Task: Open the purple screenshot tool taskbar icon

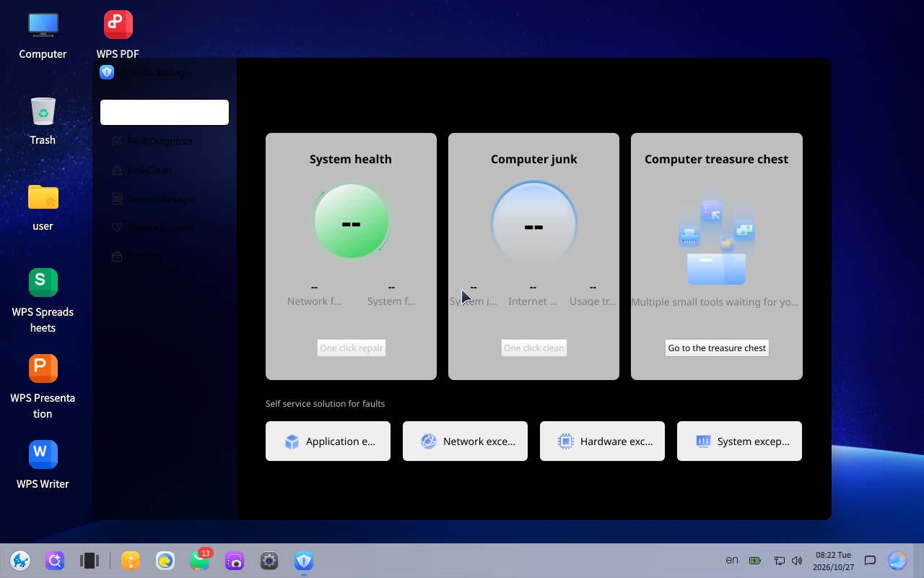Action: click(235, 560)
